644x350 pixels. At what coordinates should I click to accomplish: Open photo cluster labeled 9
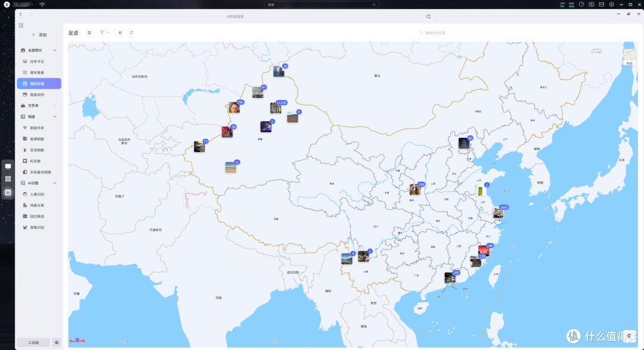(292, 117)
